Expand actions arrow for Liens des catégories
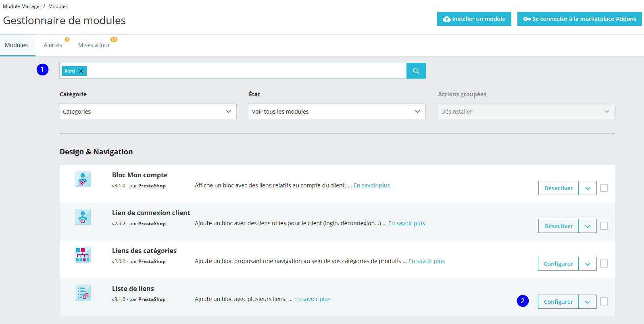 coord(588,264)
